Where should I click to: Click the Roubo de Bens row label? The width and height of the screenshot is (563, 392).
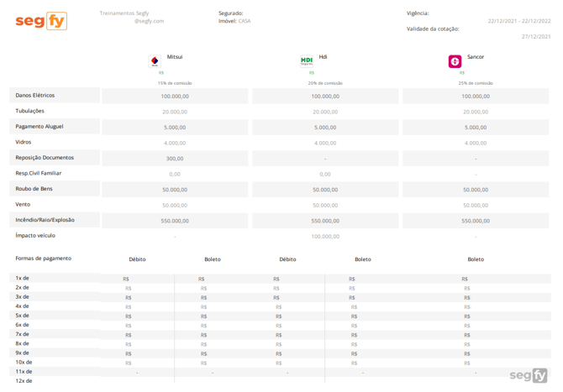[x=34, y=189]
